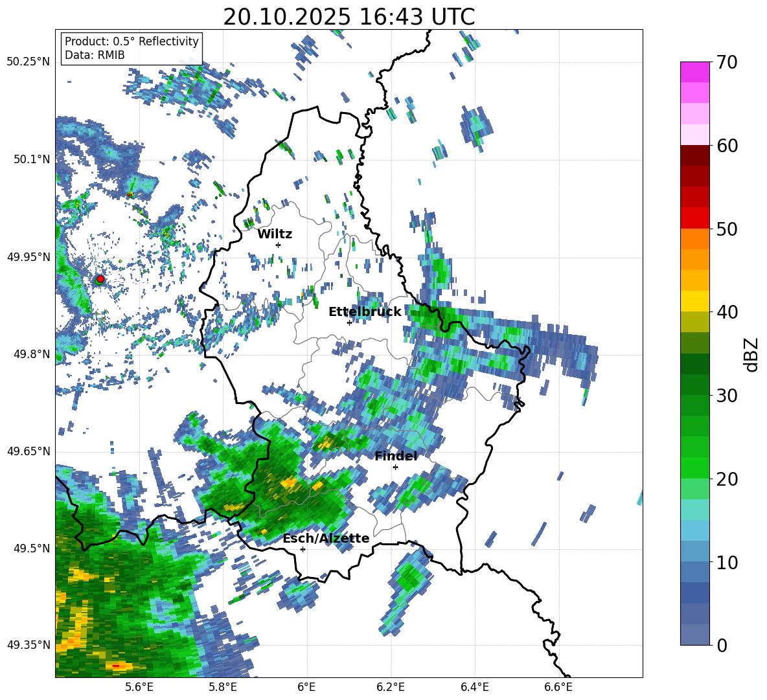This screenshot has height=700, width=767.
Task: Click the 6.2°E longitude label
Action: click(391, 687)
